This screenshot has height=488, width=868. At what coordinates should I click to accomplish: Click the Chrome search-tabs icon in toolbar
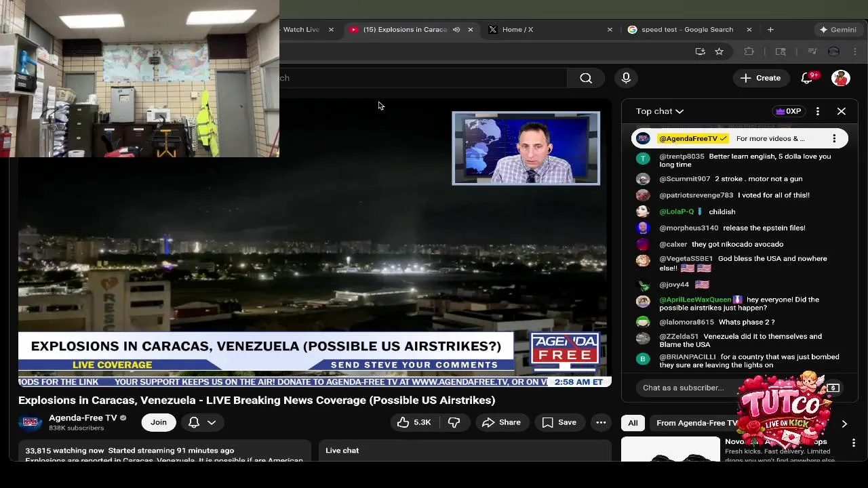coord(781,52)
